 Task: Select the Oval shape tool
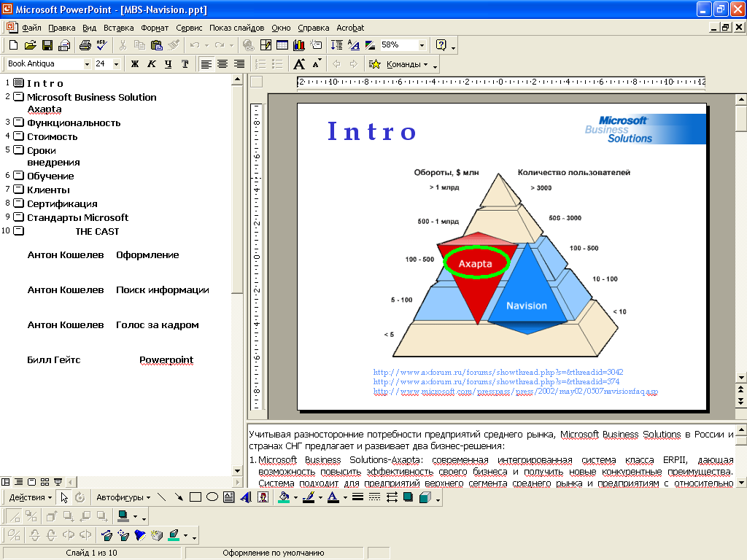coord(212,497)
